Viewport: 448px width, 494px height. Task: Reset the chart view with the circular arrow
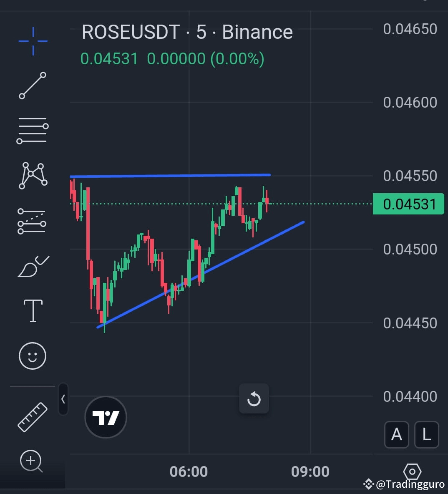(x=254, y=398)
